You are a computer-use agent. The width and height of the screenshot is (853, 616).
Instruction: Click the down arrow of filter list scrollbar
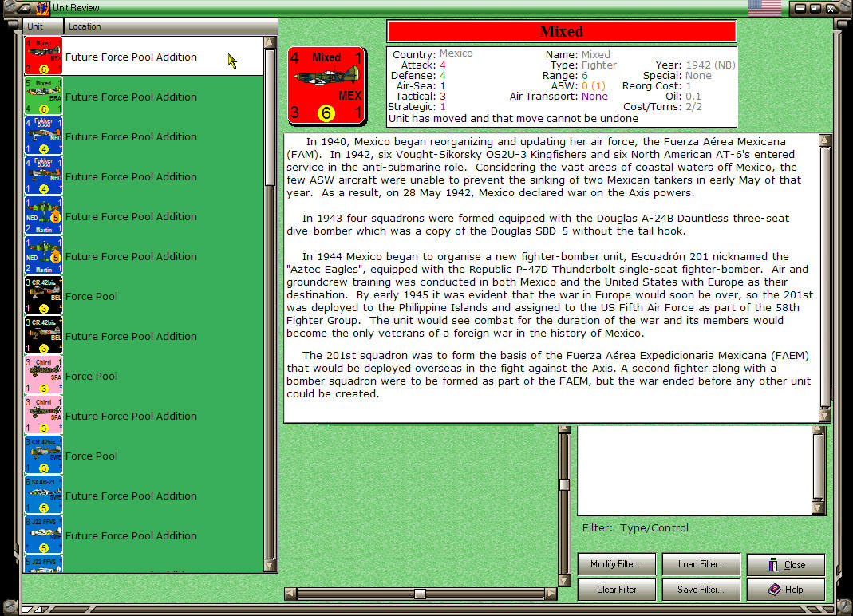pos(819,508)
